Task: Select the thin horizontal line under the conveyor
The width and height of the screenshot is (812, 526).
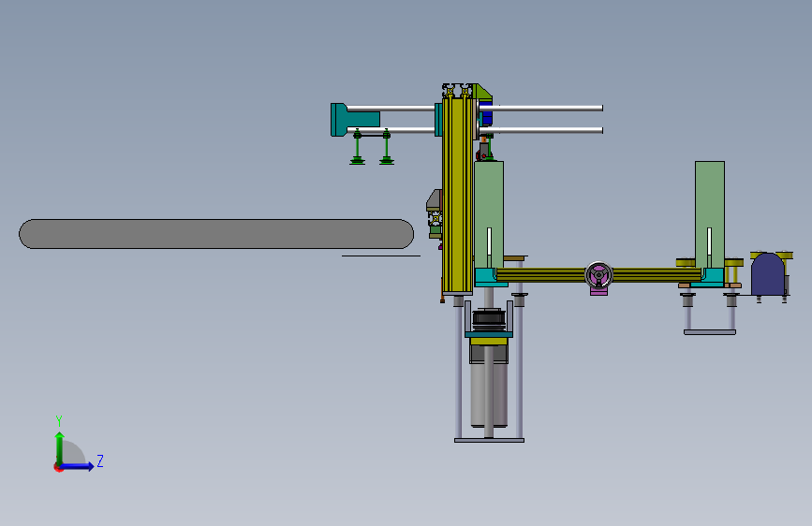Action: point(381,256)
